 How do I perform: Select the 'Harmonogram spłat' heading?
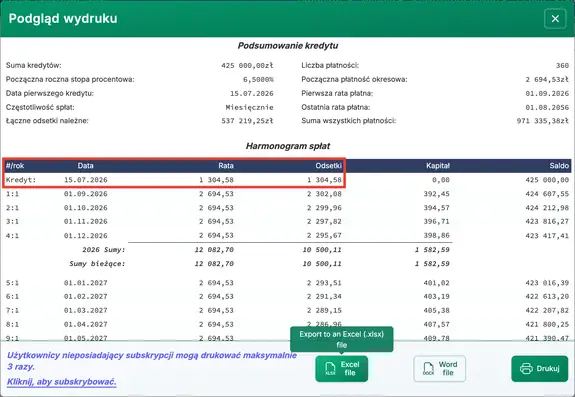[288, 146]
